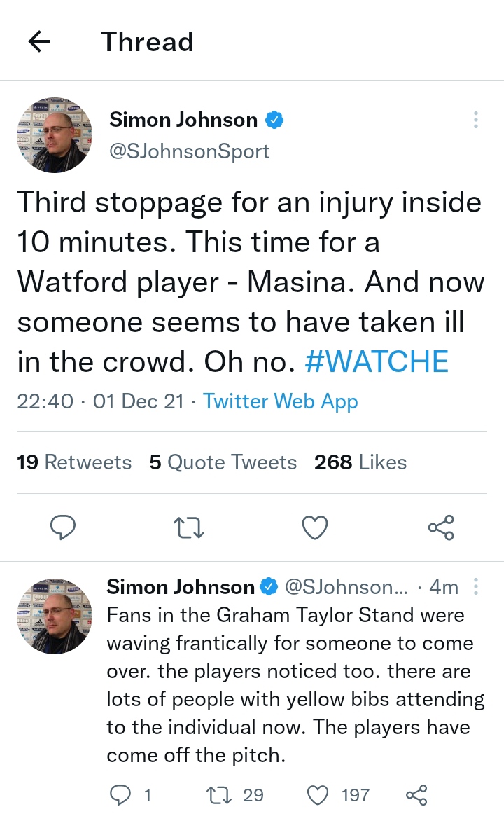Retweet the Graham Taylor Stand reply
The width and height of the screenshot is (504, 828).
point(216,794)
